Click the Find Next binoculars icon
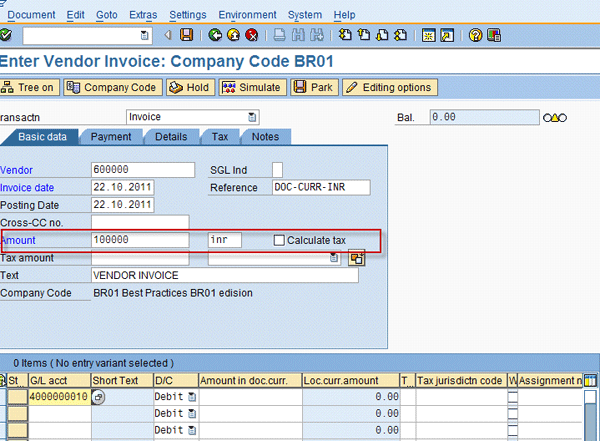The image size is (600, 441). (x=317, y=35)
